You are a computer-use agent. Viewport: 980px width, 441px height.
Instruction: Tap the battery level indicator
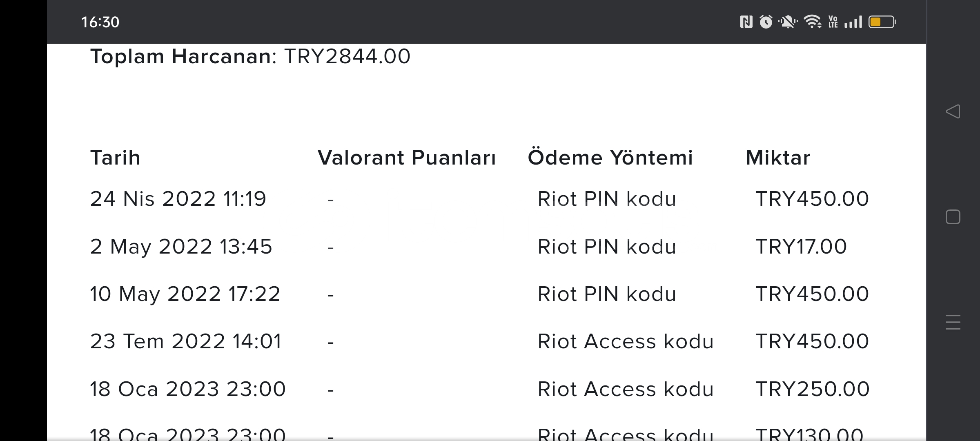pos(882,22)
